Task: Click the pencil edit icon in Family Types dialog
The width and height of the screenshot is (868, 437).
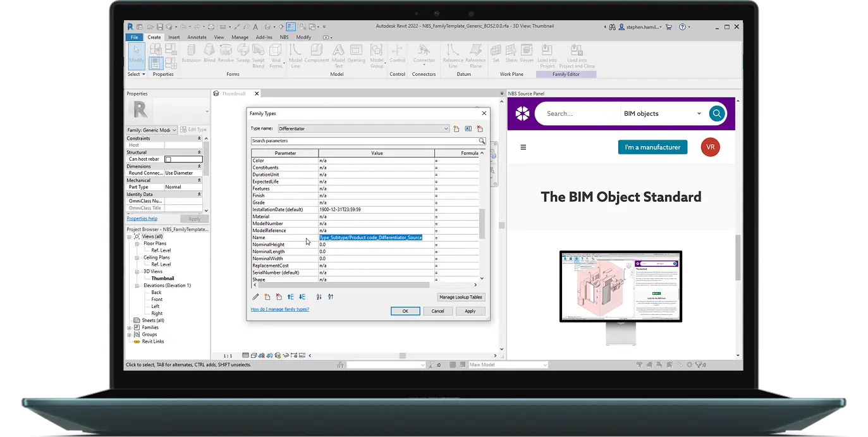Action: (255, 297)
